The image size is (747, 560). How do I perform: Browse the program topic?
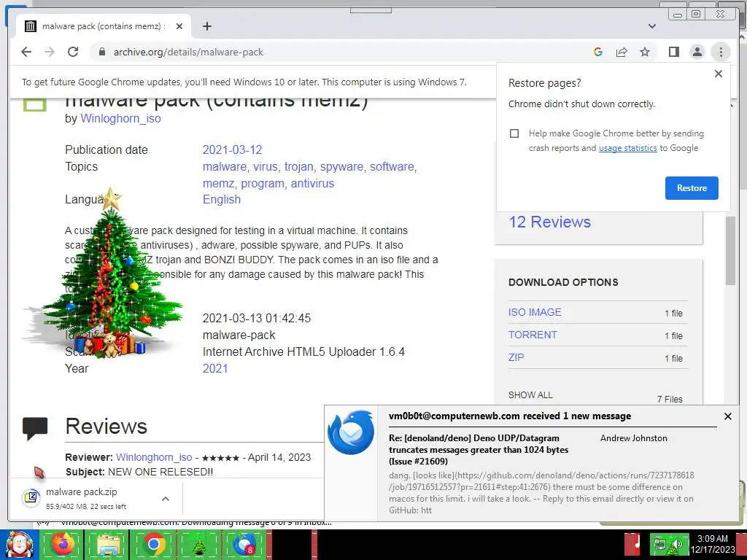(x=263, y=183)
